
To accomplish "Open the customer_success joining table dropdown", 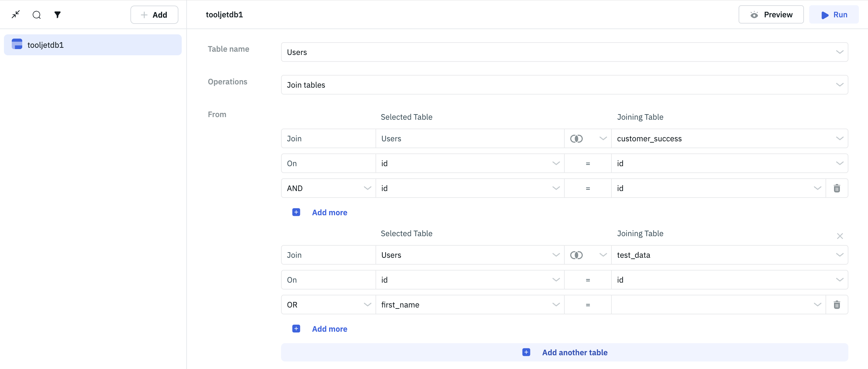I will [729, 139].
